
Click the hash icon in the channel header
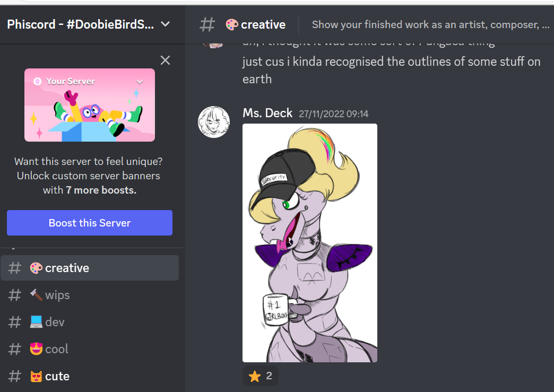(207, 25)
